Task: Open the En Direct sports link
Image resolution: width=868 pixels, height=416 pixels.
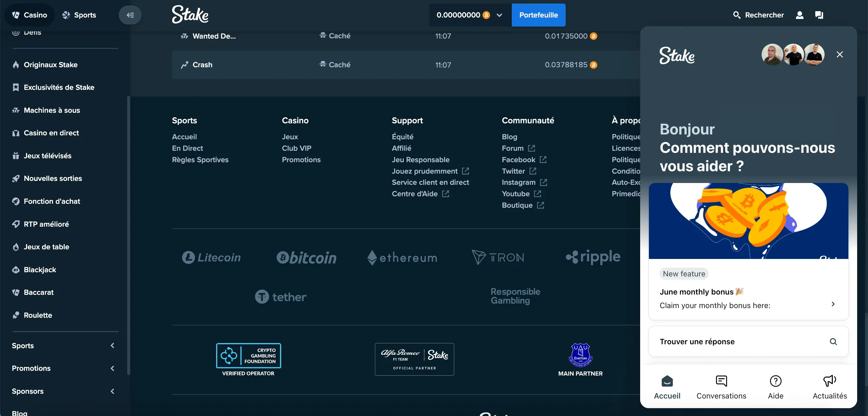Action: [x=187, y=148]
